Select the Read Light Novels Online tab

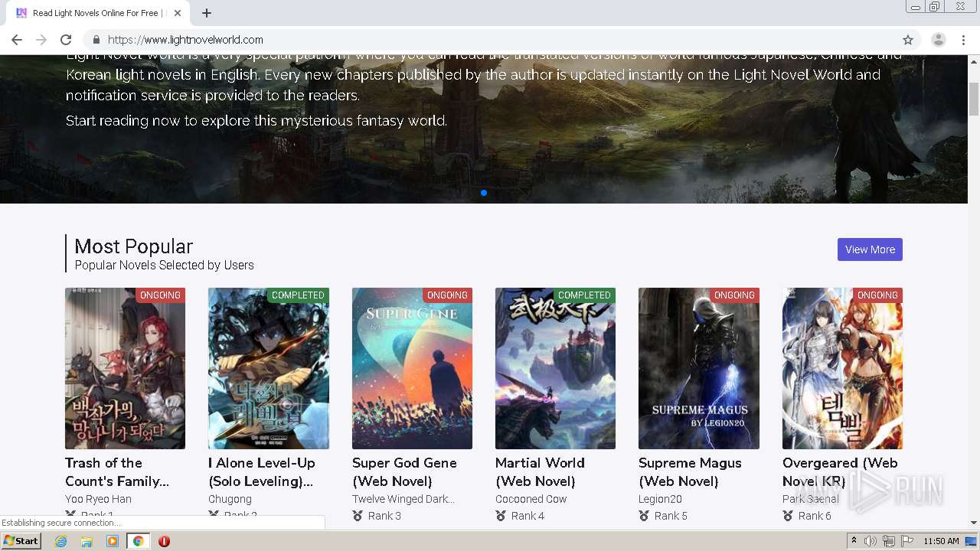[x=100, y=13]
